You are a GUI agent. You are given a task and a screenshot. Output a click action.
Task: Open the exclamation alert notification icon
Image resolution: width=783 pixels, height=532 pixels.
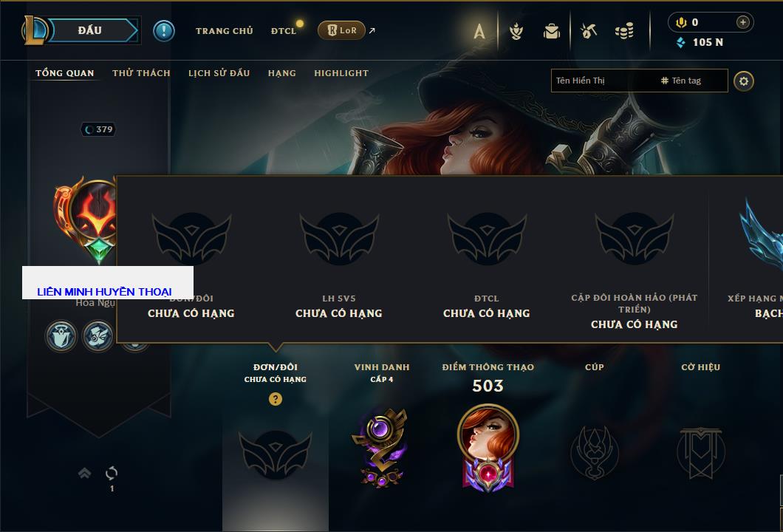[x=164, y=31]
